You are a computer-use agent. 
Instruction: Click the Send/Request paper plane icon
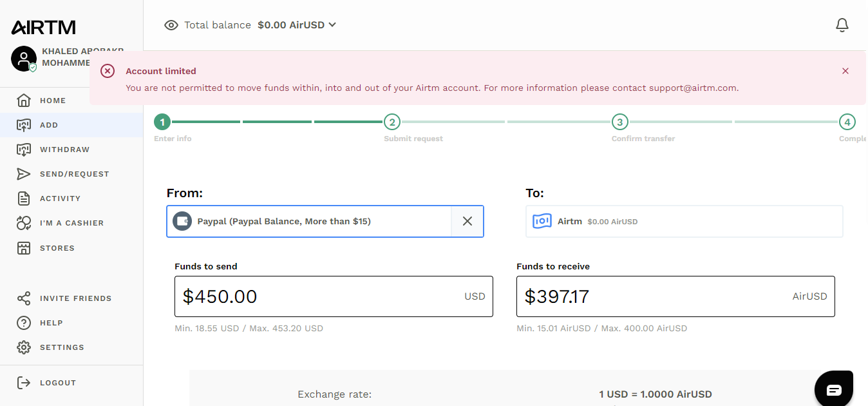pyautogui.click(x=24, y=174)
